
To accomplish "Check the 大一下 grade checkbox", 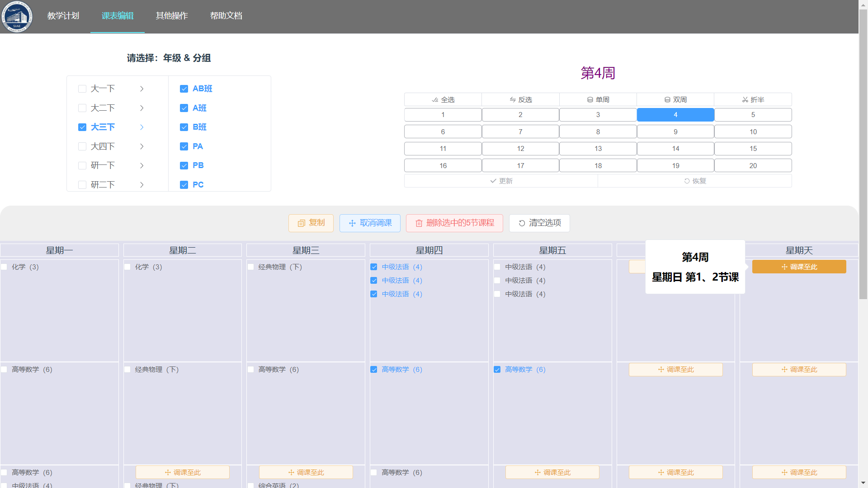I will click(x=82, y=89).
